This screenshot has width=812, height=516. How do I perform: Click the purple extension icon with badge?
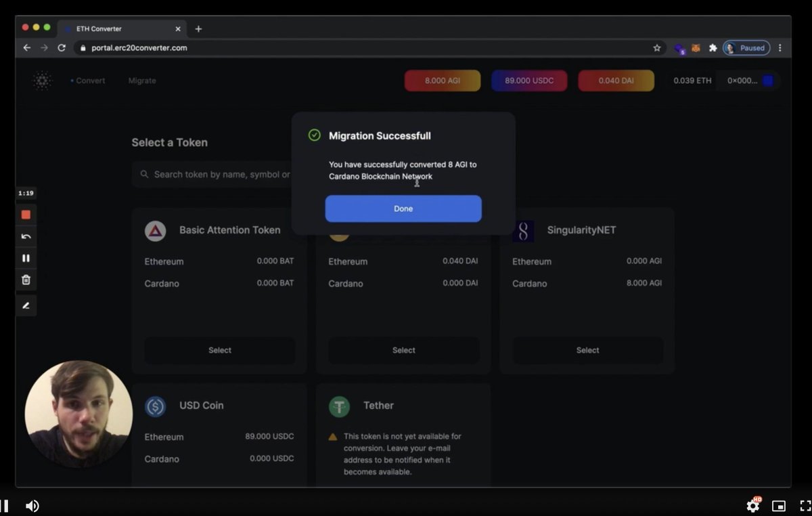(x=679, y=49)
